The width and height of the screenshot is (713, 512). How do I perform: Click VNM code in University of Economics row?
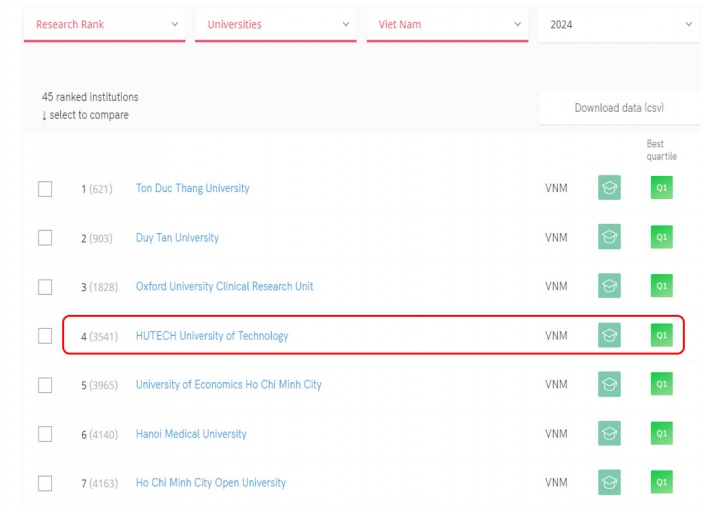pos(556,385)
